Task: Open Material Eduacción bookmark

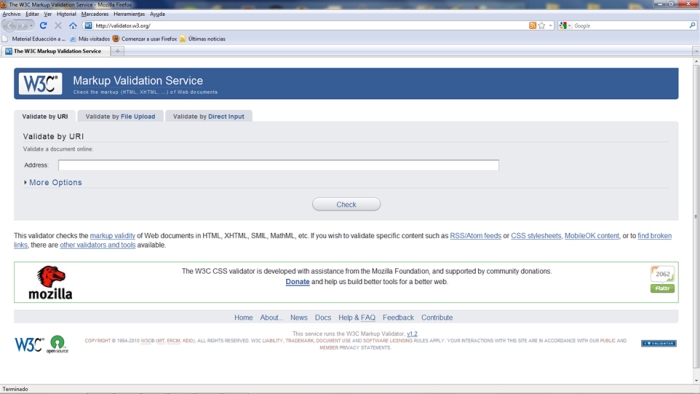Action: click(34, 39)
